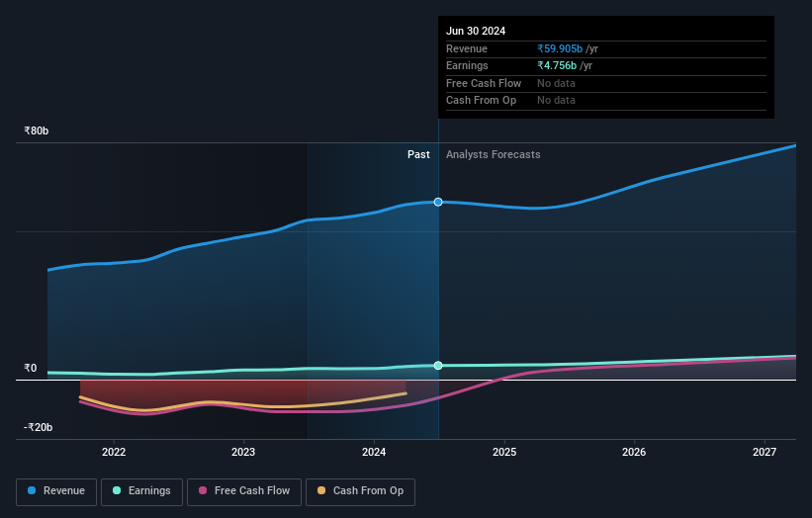Click the 2025 x-axis label
The width and height of the screenshot is (812, 518).
503,453
